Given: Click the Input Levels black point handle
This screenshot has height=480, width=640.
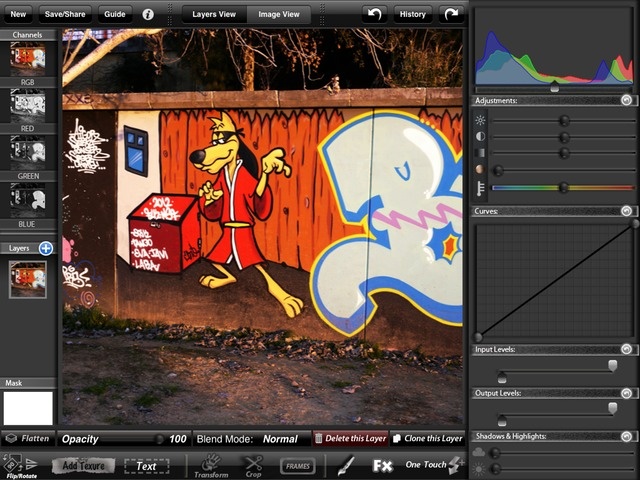Looking at the screenshot, I should [502, 378].
